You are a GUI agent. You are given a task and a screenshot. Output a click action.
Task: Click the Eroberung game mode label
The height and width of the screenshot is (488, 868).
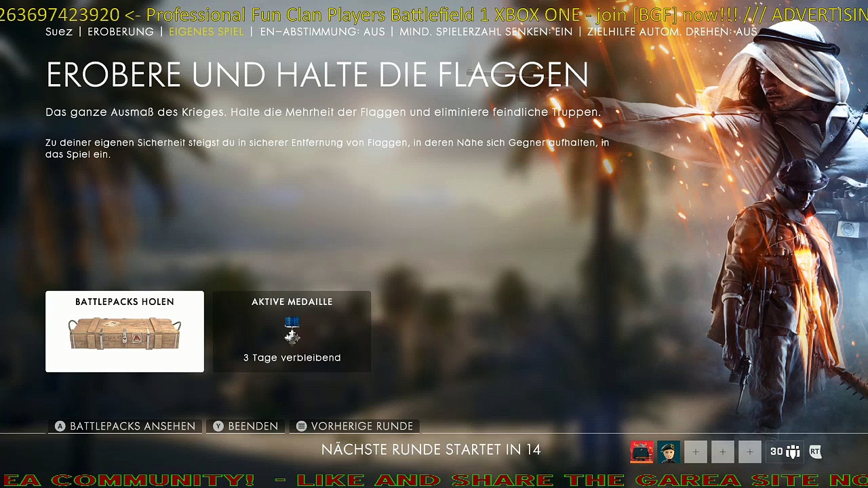point(121,32)
